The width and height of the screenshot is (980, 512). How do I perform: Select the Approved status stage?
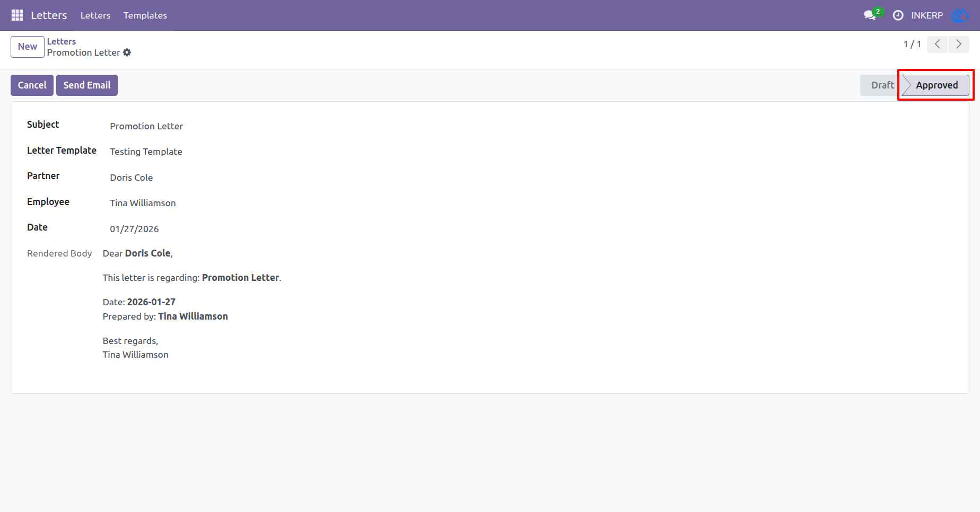pyautogui.click(x=937, y=85)
